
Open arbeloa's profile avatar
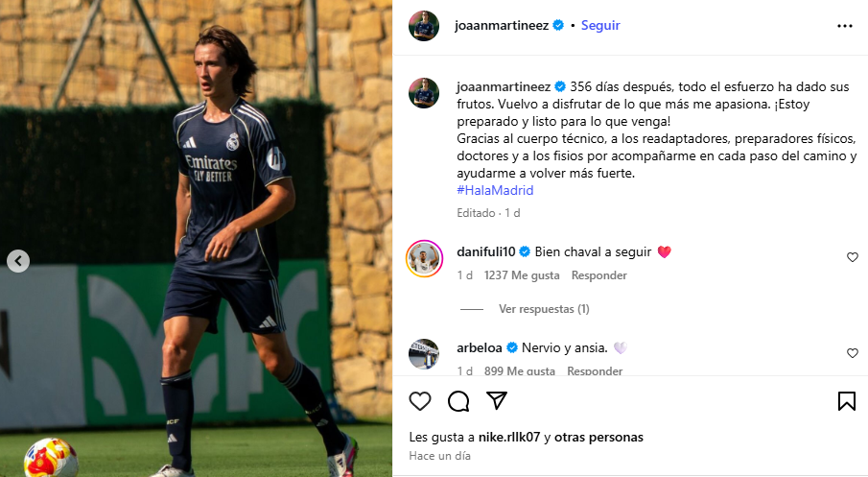[424, 353]
